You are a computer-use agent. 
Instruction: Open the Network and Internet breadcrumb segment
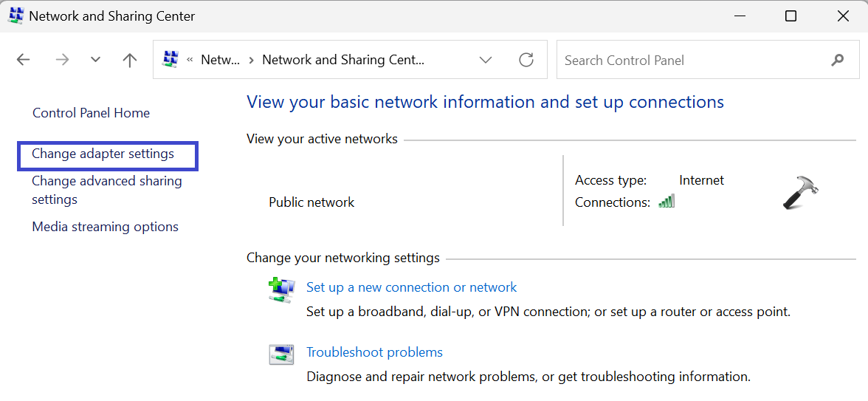click(220, 61)
